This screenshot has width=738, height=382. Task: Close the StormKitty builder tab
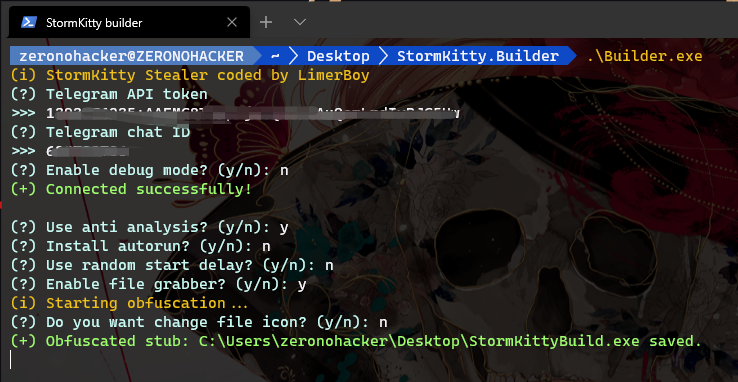point(232,22)
